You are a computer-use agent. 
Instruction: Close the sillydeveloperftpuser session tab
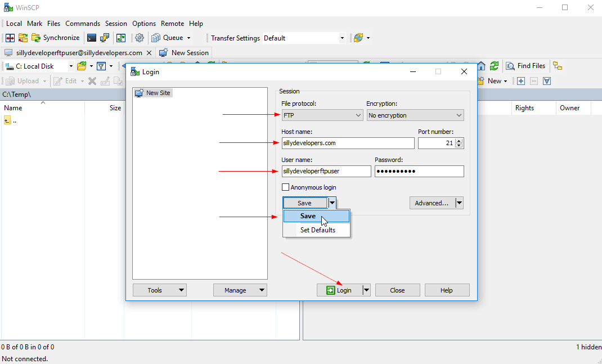point(149,53)
